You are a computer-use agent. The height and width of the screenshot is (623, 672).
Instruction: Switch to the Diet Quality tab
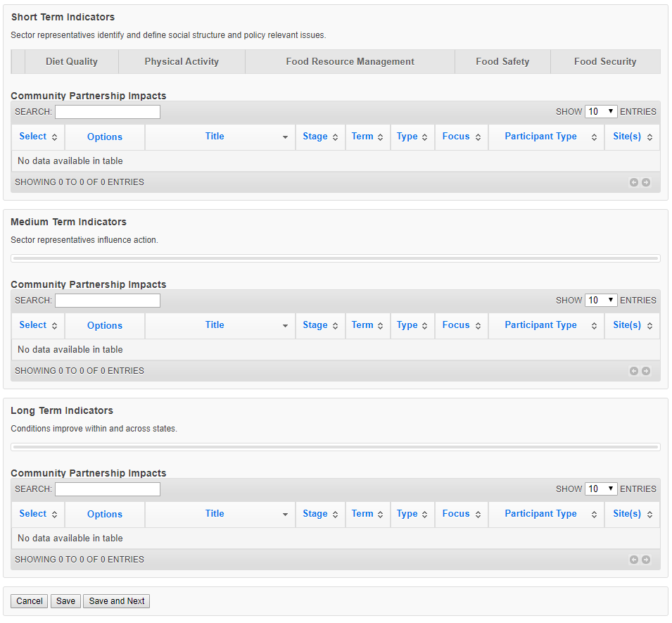72,62
